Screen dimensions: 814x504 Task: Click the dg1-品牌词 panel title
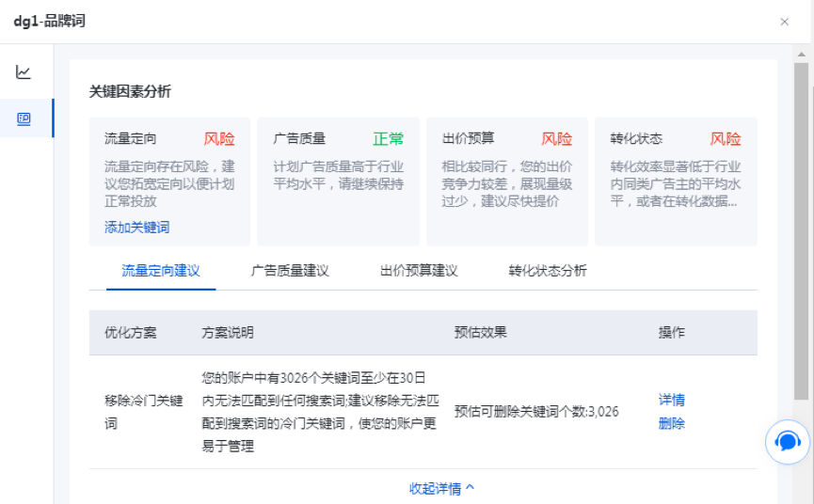49,21
